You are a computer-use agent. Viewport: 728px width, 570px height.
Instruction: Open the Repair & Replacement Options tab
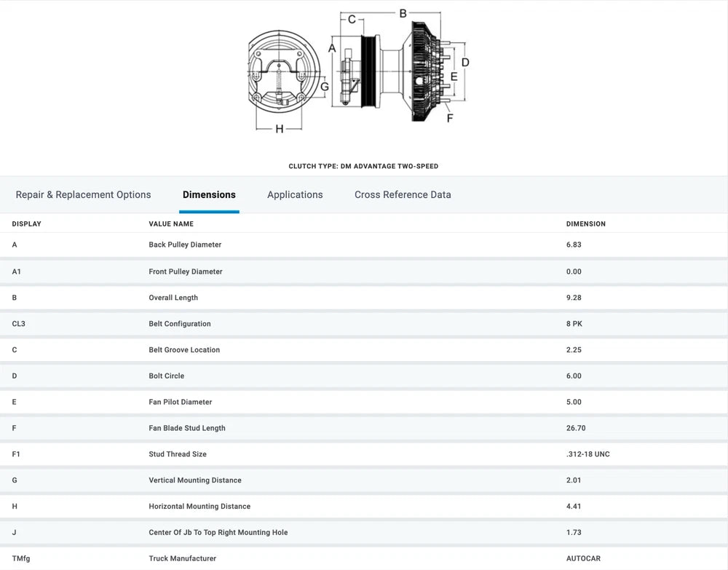[83, 194]
